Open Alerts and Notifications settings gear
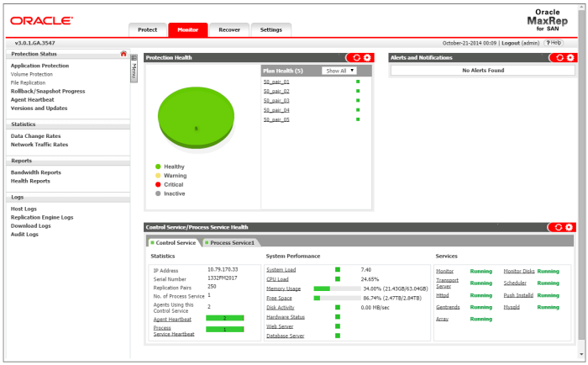588x365 pixels. point(570,57)
